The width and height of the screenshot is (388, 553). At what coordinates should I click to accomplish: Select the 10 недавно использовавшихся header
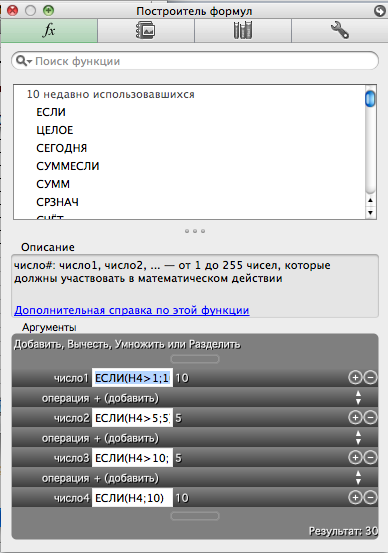(111, 94)
